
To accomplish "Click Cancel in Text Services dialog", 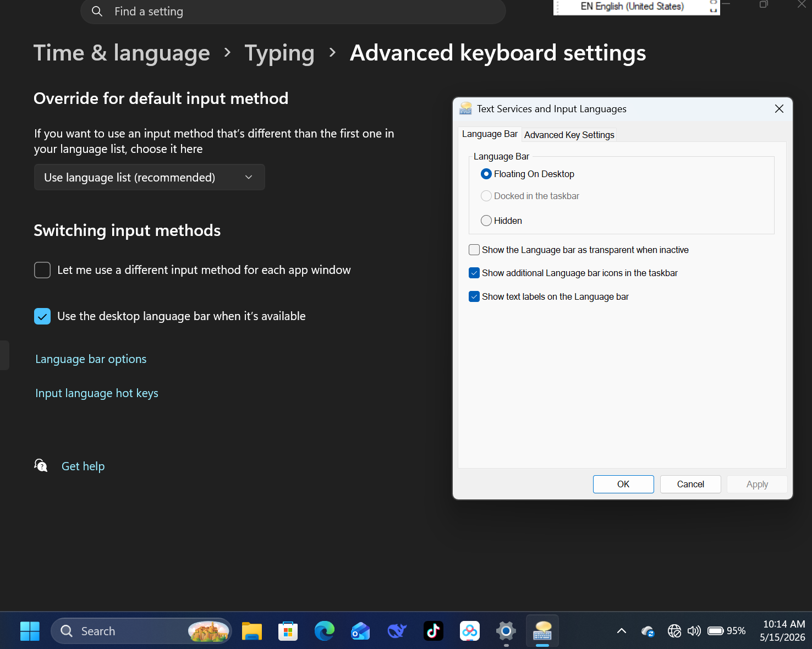I will coord(690,484).
